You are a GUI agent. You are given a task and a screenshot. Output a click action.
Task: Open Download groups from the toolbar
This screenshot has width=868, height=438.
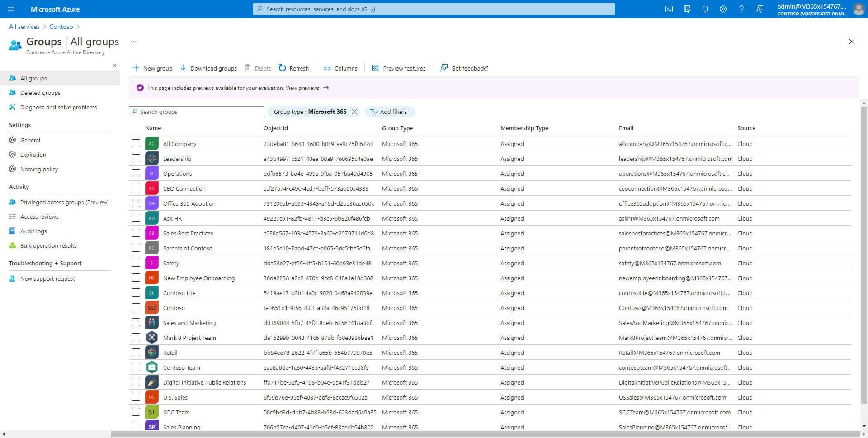[208, 68]
